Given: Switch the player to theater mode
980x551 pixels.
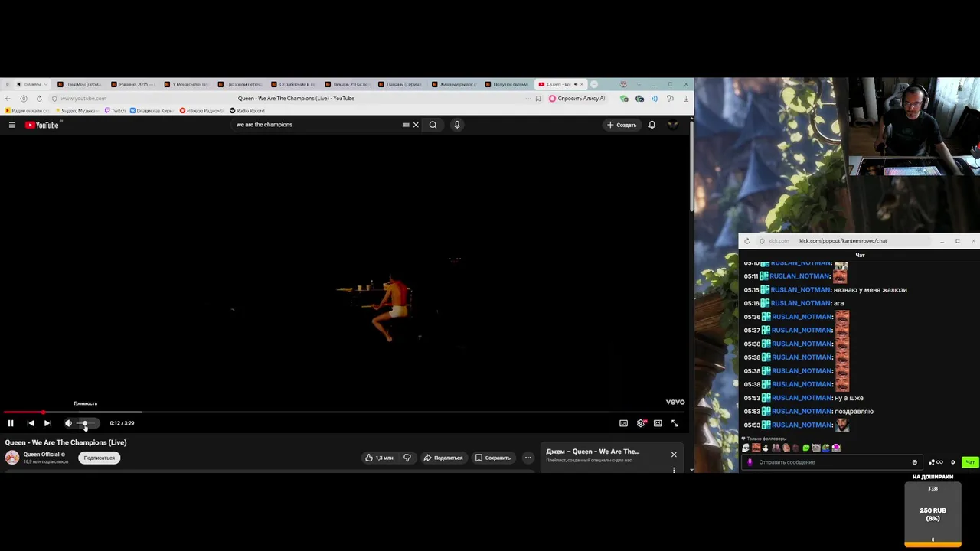Looking at the screenshot, I should coord(658,423).
